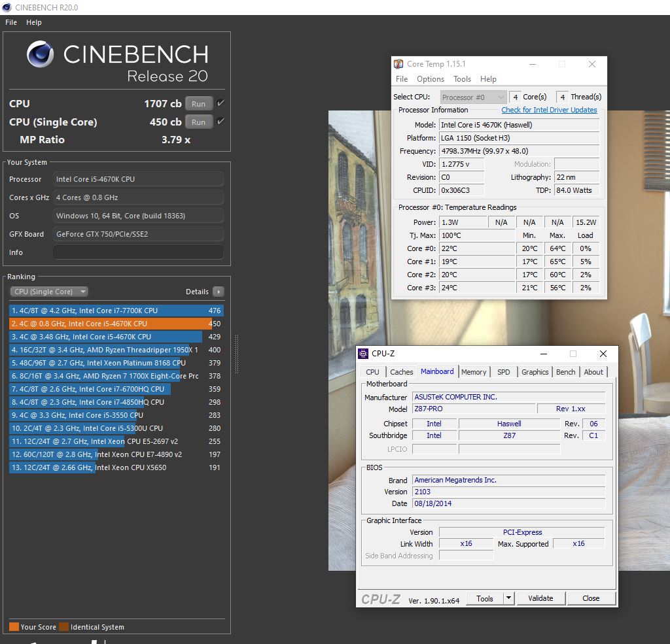
Task: Select ranking row AMD Ryzen 7 1700X
Action: coord(116,376)
